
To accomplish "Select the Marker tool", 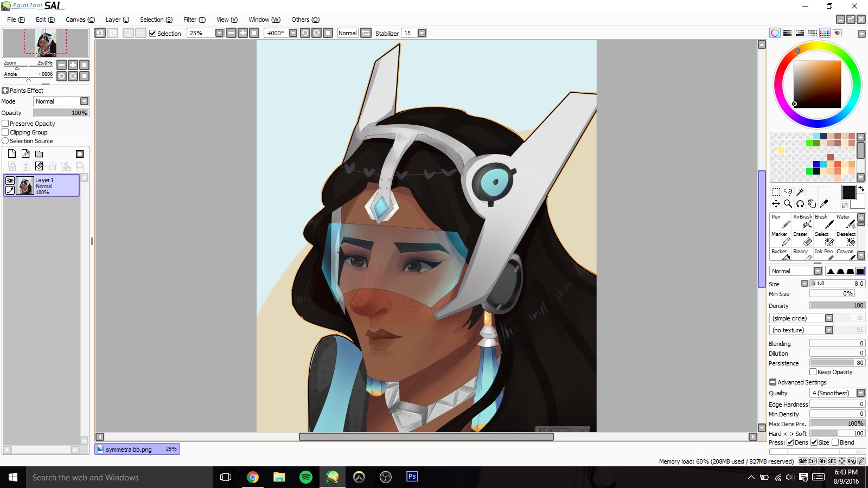I will [780, 239].
